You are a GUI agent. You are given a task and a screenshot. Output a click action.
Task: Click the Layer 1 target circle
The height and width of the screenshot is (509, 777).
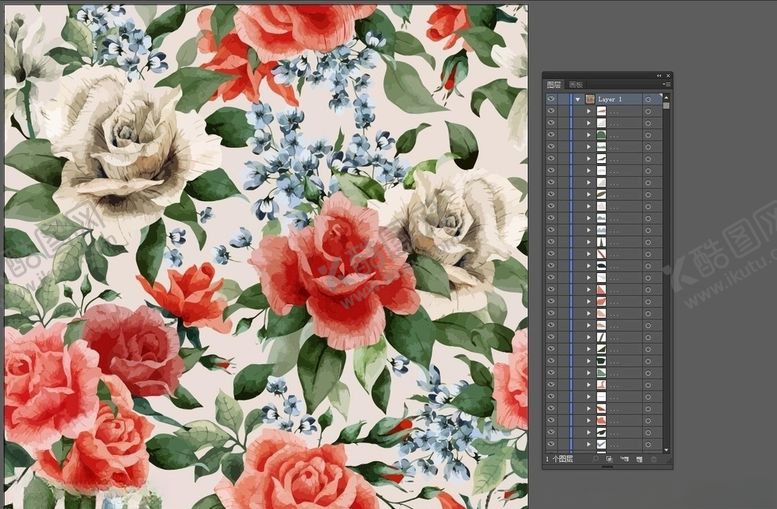648,99
